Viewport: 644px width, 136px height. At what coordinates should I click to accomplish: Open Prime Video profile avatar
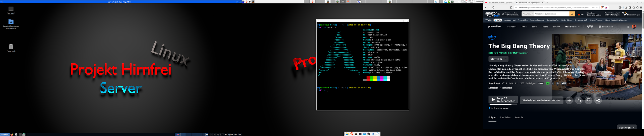pos(634,27)
